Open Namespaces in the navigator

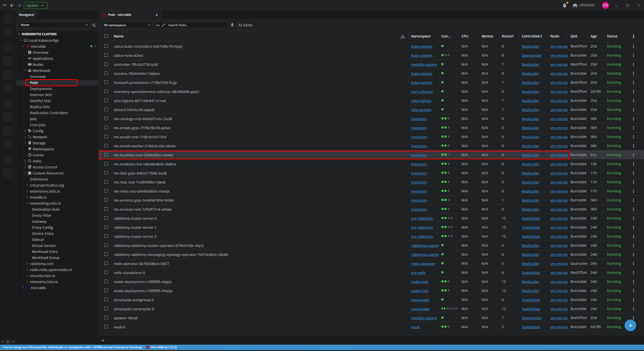click(43, 149)
